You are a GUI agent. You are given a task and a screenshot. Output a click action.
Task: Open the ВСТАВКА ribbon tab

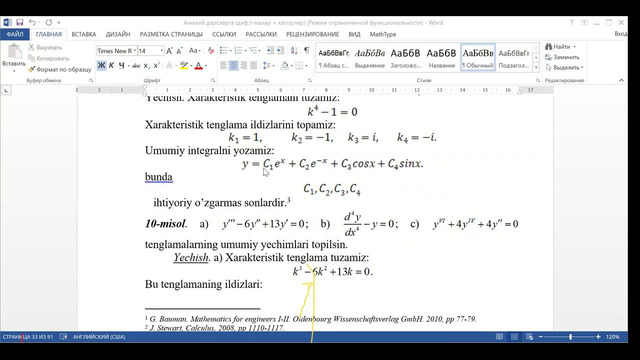tap(84, 34)
